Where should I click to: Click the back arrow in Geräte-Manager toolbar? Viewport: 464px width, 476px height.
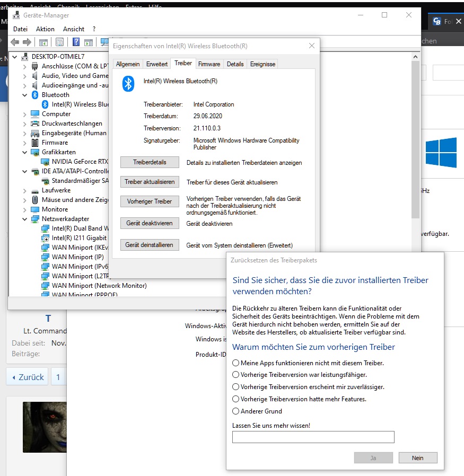click(x=14, y=42)
